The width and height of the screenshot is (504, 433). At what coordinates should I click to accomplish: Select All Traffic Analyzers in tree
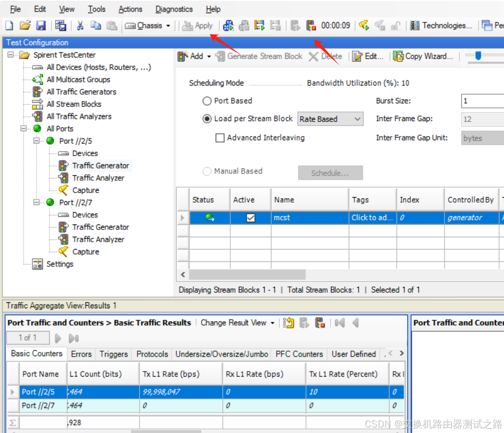tap(79, 116)
